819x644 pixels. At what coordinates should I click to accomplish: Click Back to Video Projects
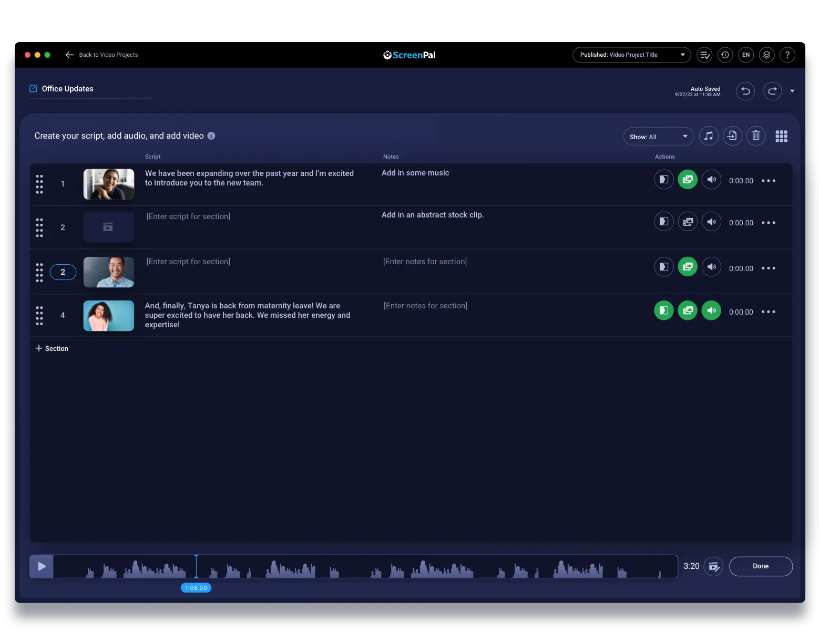click(x=101, y=55)
